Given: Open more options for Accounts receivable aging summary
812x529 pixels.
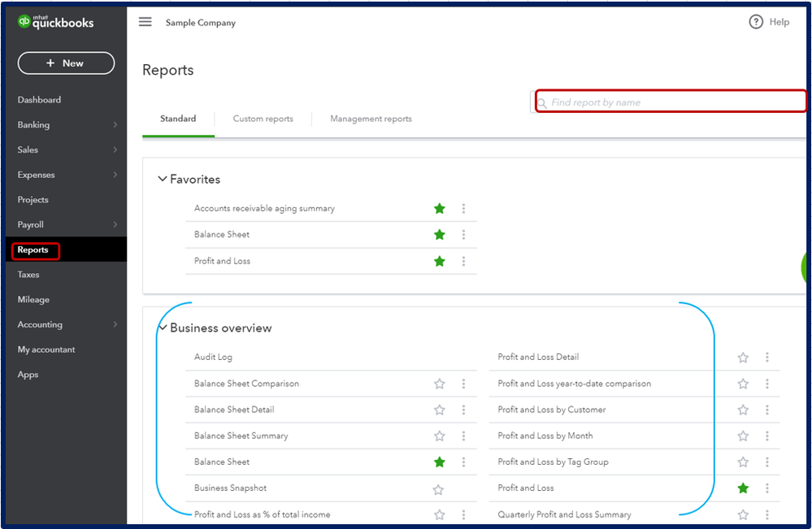Looking at the screenshot, I should click(463, 209).
